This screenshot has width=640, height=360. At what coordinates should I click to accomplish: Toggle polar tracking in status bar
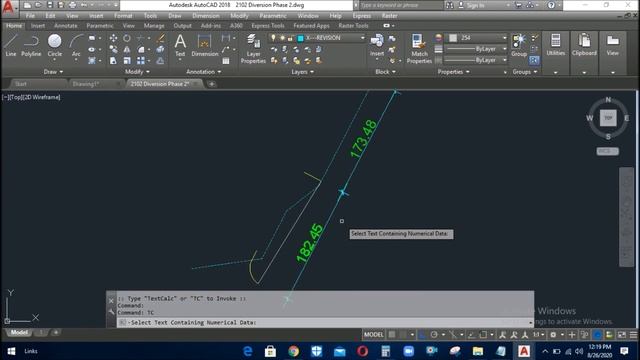point(434,335)
